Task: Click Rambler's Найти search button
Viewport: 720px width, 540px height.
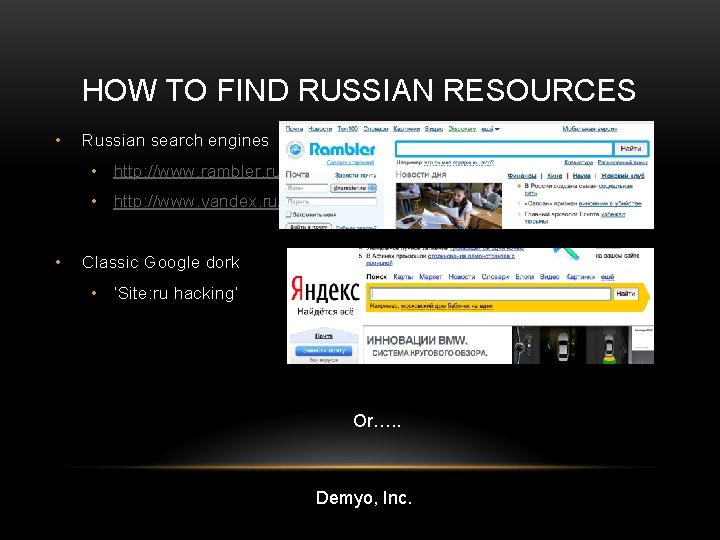Action: (631, 148)
